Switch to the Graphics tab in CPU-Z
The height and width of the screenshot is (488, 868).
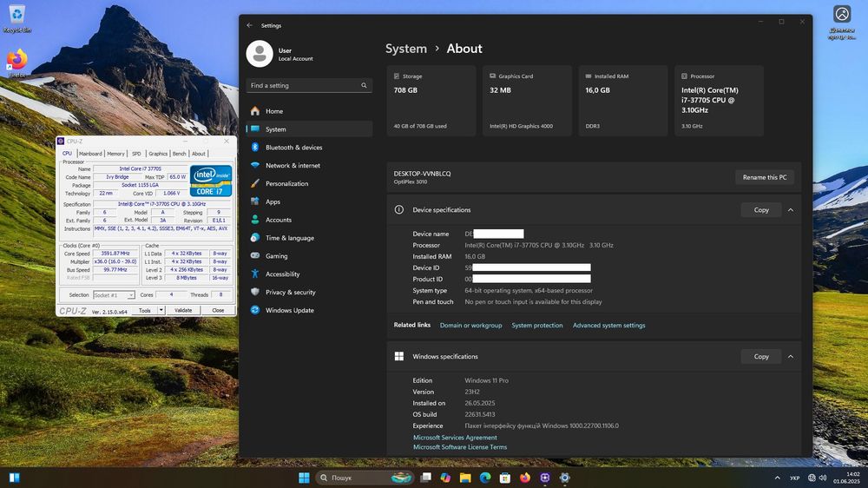[158, 154]
